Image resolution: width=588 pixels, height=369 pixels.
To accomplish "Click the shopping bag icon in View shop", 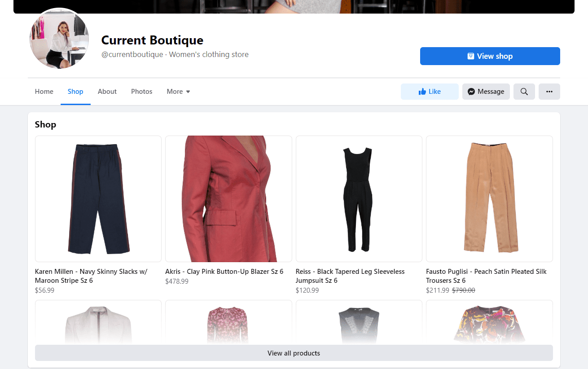I will coord(470,56).
